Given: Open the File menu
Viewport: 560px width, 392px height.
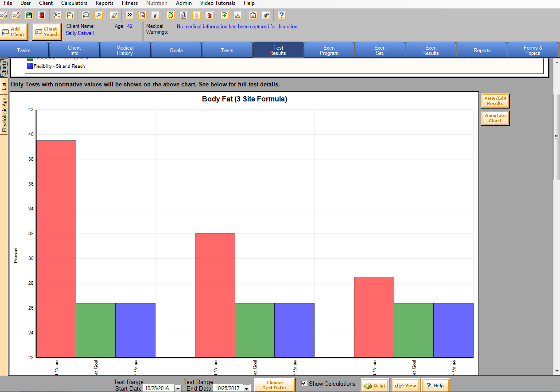Looking at the screenshot, I should [x=8, y=3].
